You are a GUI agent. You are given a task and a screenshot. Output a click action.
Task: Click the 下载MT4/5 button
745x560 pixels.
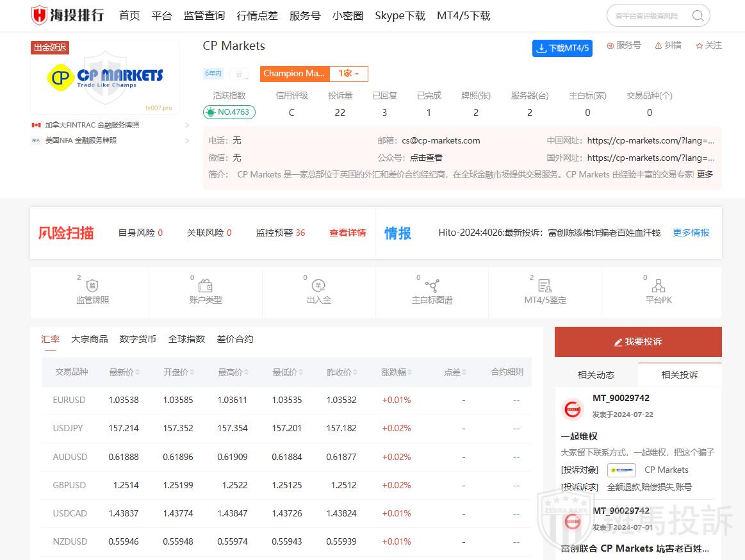pyautogui.click(x=562, y=48)
